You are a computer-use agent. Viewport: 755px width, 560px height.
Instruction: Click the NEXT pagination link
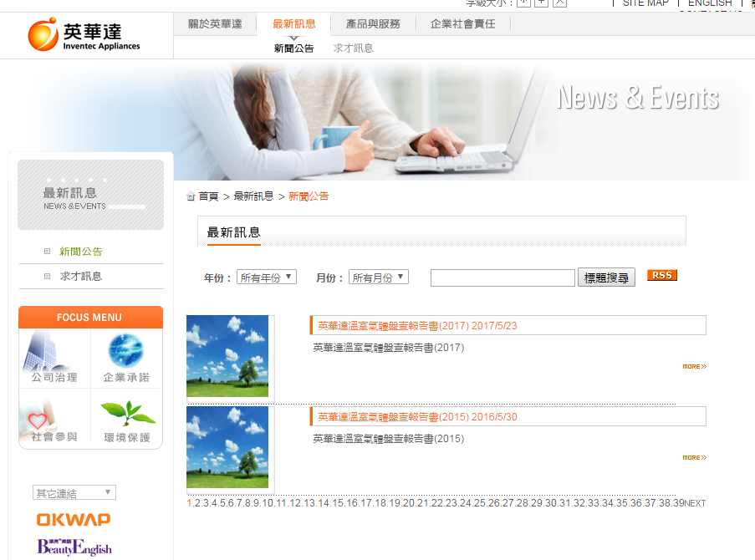pyautogui.click(x=696, y=503)
